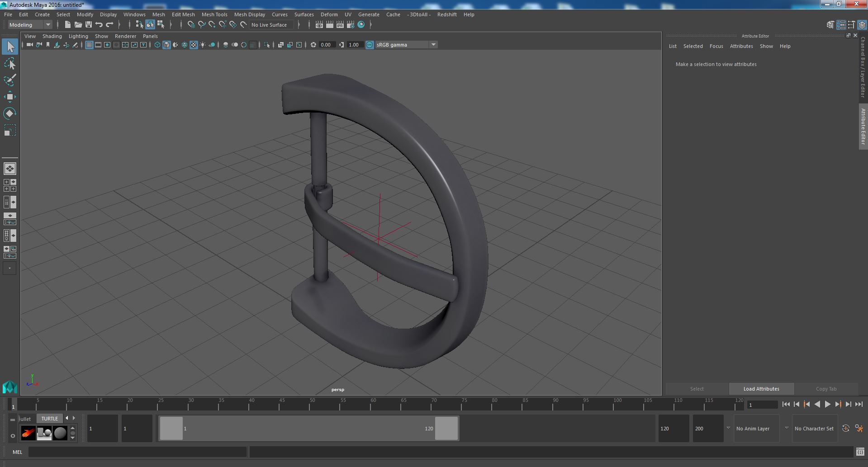Viewport: 868px width, 467px height.
Task: Toggle use all lights in viewport
Action: click(x=203, y=45)
